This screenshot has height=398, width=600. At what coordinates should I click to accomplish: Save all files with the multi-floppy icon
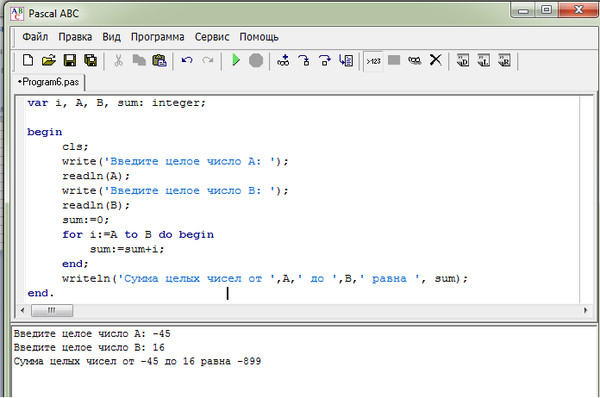[91, 60]
